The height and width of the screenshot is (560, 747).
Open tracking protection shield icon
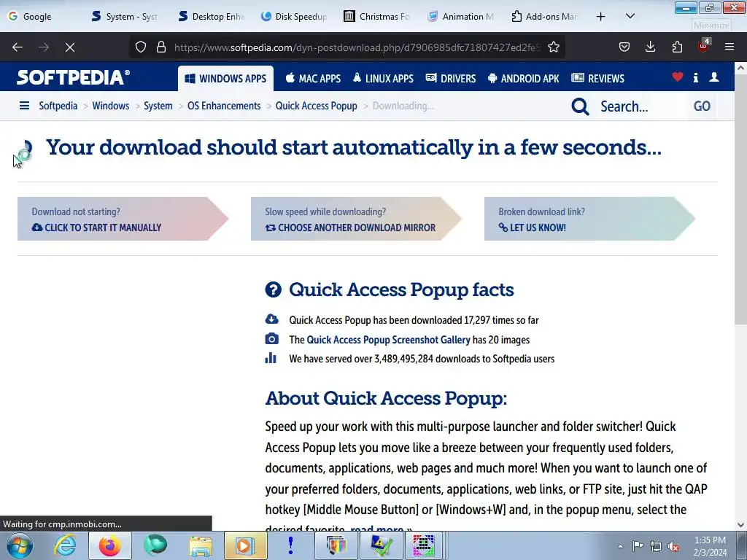[141, 47]
